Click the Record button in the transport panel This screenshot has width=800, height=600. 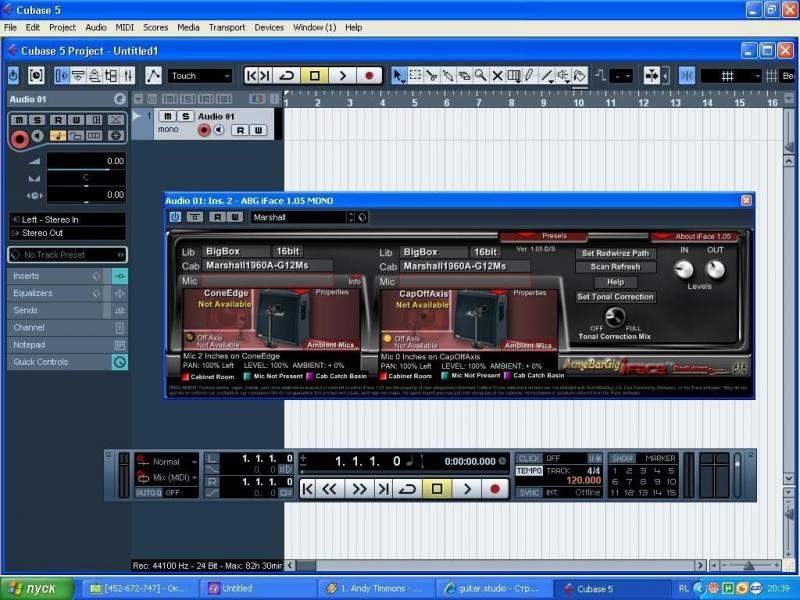click(x=495, y=489)
